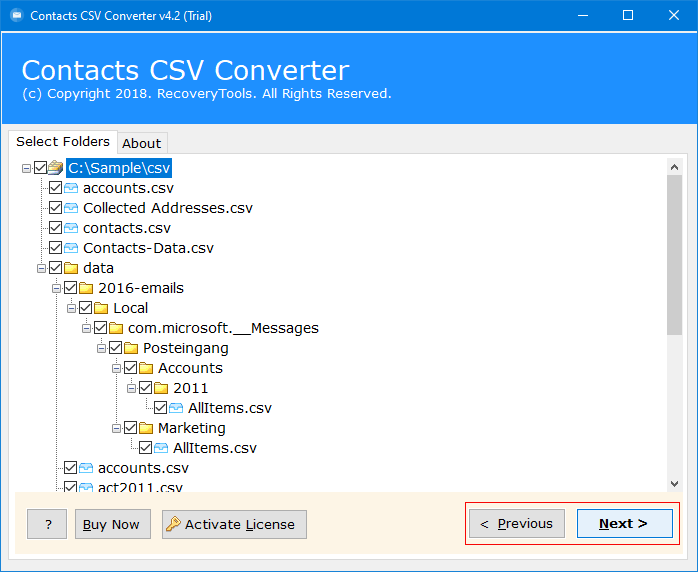
Task: Click the Local folder icon
Action: click(x=101, y=308)
